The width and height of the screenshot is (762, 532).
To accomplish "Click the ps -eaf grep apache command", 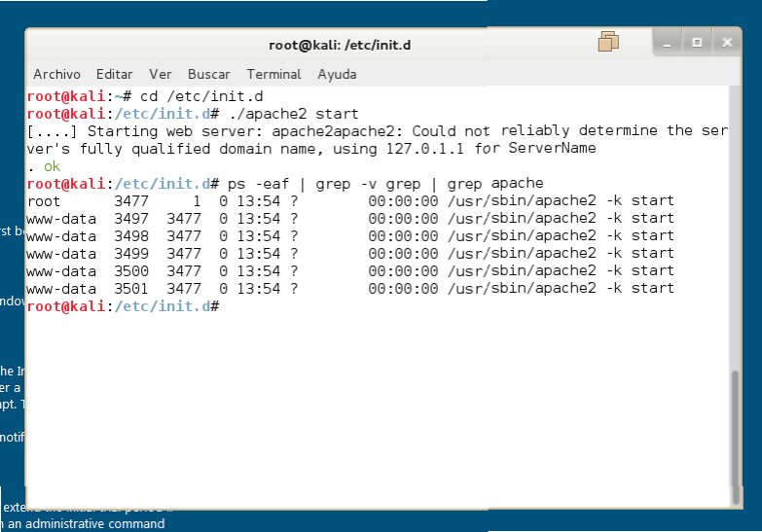I will point(384,184).
